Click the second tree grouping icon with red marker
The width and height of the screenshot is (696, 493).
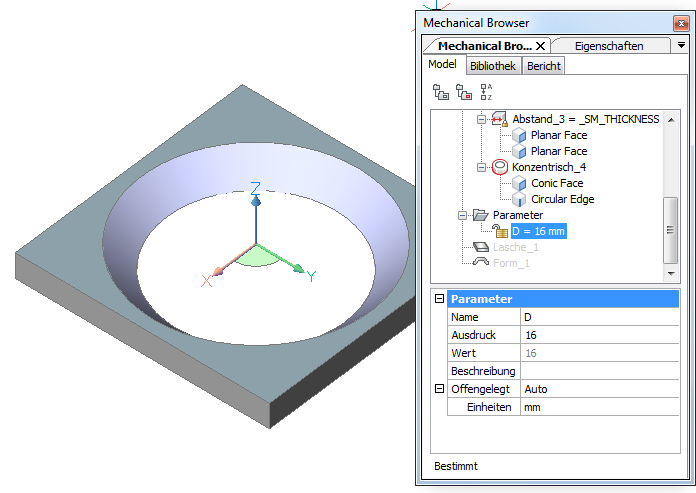[x=463, y=92]
